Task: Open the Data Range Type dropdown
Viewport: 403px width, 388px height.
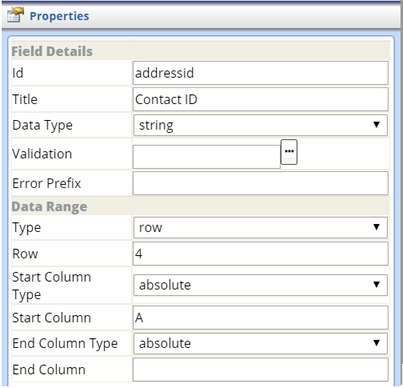Action: click(x=260, y=227)
